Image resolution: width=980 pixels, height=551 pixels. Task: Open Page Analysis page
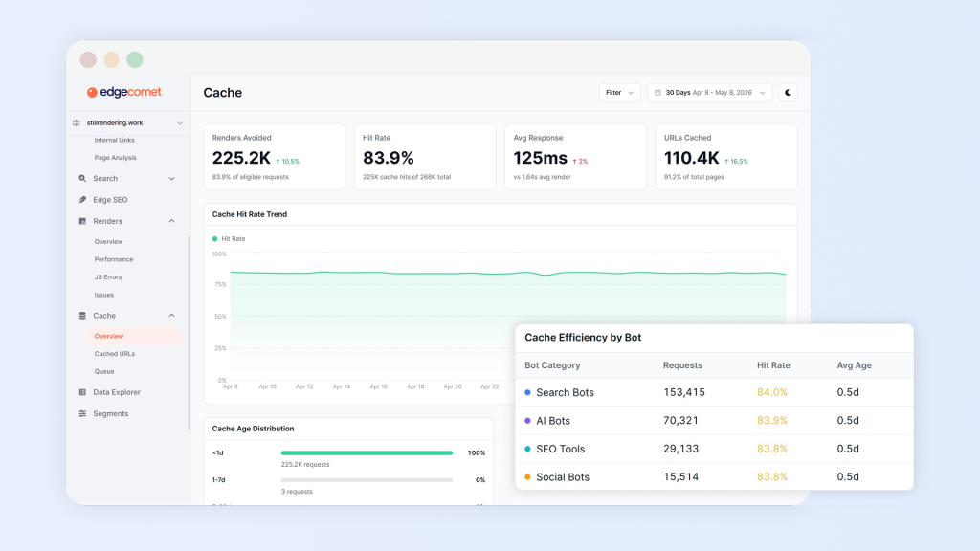115,158
